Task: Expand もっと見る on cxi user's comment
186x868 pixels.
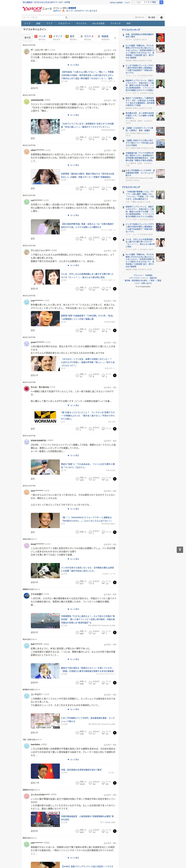Action: point(73,215)
